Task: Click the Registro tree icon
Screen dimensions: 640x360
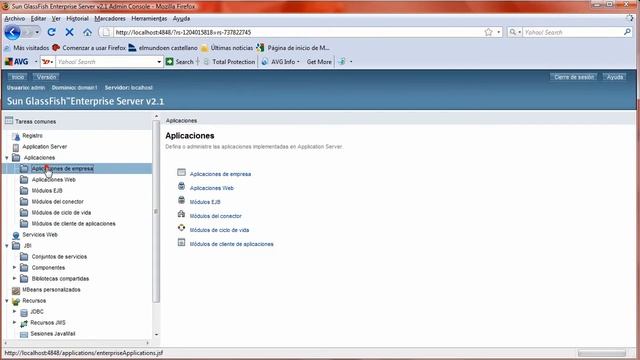Action: coord(16,136)
